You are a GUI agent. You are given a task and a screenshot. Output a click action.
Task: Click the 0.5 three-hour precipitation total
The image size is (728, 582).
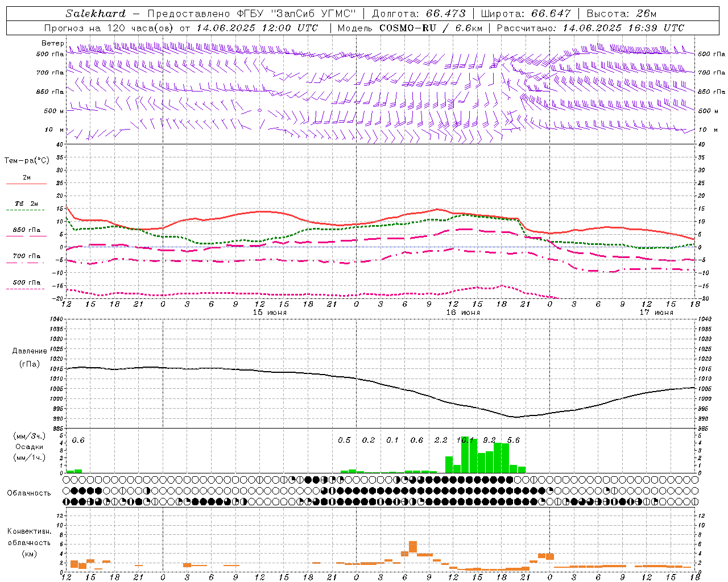[x=344, y=440]
